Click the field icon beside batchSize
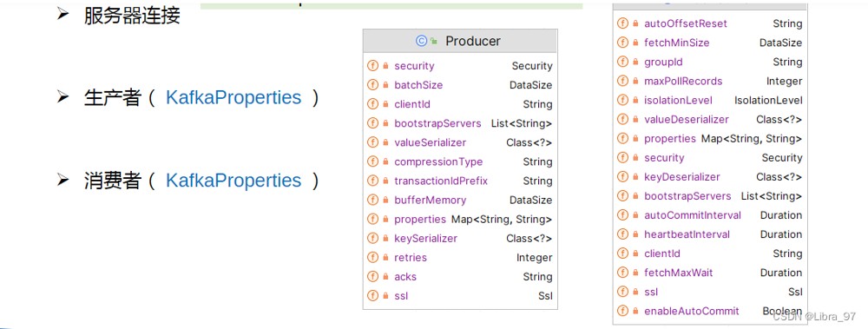The width and height of the screenshot is (868, 329). click(372, 85)
